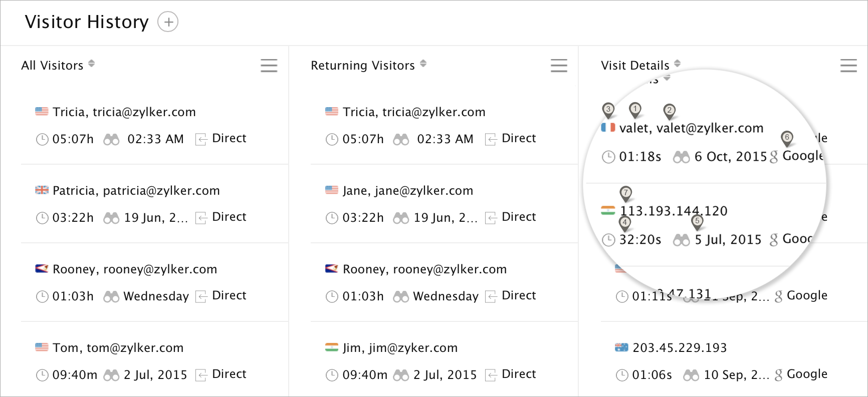Expand the All Visitors sort dropdown
Viewport: 868px width, 397px height.
91,64
